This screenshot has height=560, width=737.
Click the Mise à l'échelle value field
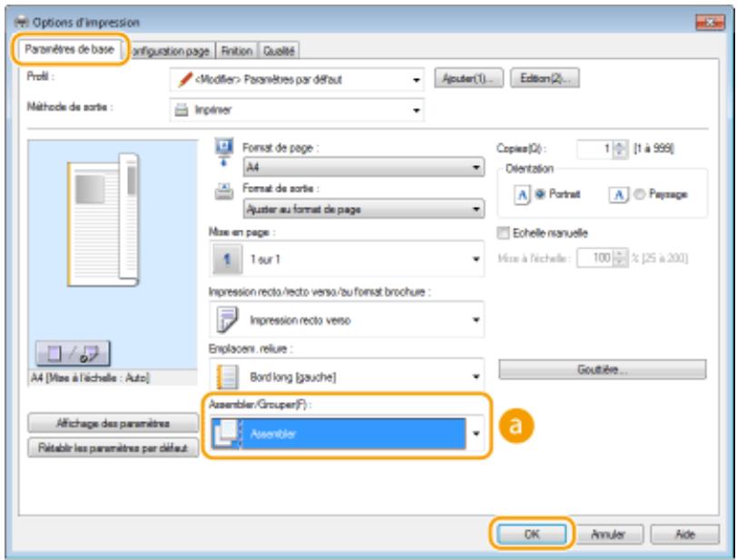point(595,258)
